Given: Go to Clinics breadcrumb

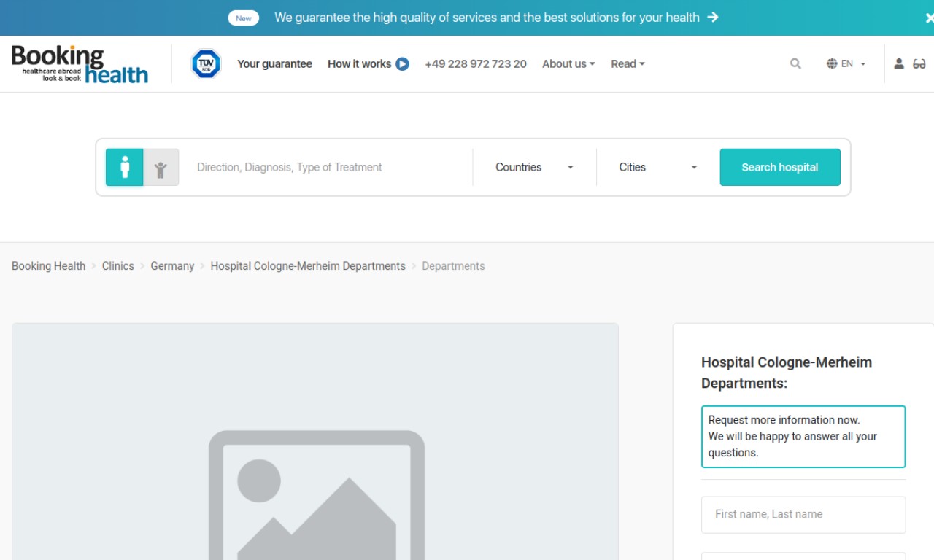Looking at the screenshot, I should tap(118, 266).
